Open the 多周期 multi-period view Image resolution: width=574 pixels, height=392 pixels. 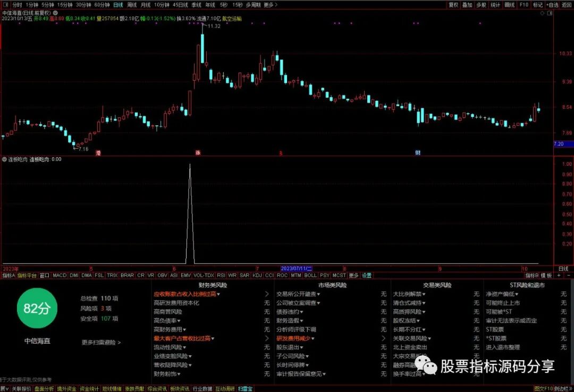point(253,5)
